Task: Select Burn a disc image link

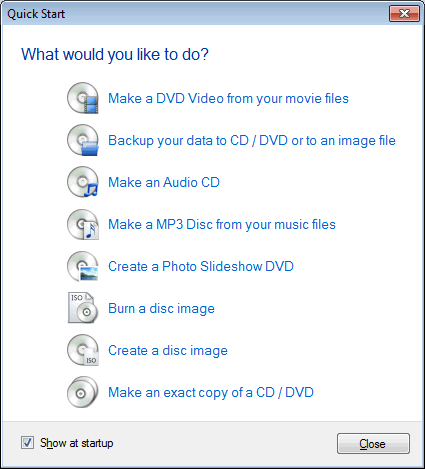Action: pyautogui.click(x=161, y=309)
